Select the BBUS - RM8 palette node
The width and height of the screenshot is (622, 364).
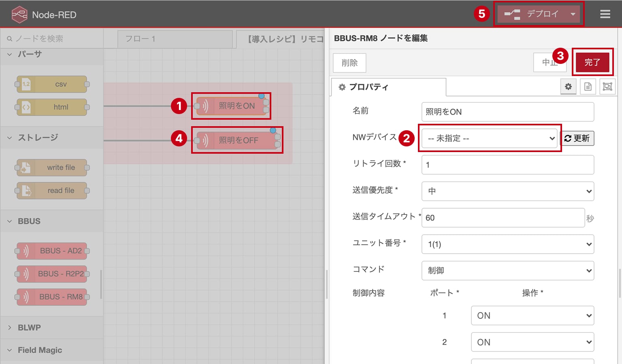[52, 297]
